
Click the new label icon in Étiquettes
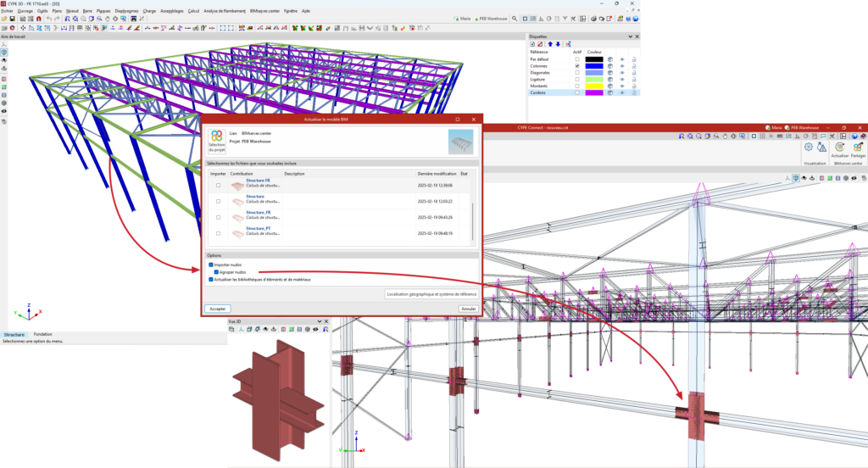[531, 44]
